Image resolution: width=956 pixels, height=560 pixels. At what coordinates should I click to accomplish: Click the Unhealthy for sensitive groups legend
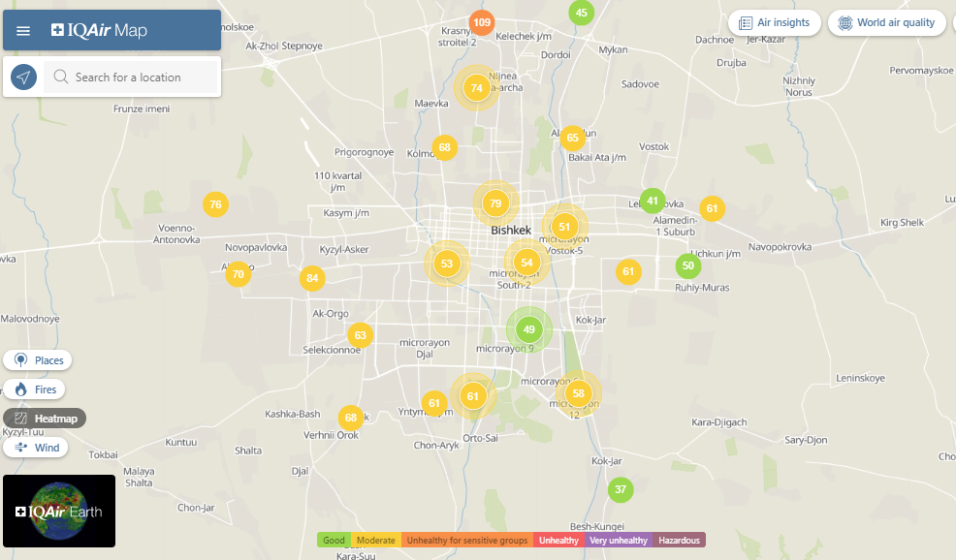[466, 540]
